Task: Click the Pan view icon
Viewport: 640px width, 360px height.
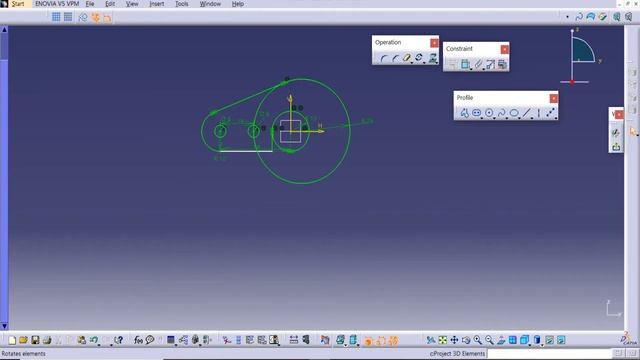Action: pyautogui.click(x=454, y=340)
